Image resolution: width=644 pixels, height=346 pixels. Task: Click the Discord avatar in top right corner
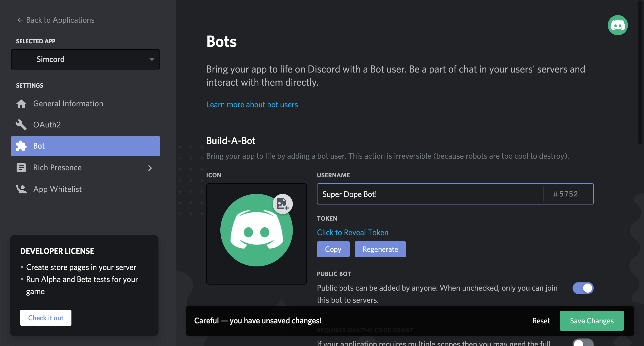click(x=618, y=25)
